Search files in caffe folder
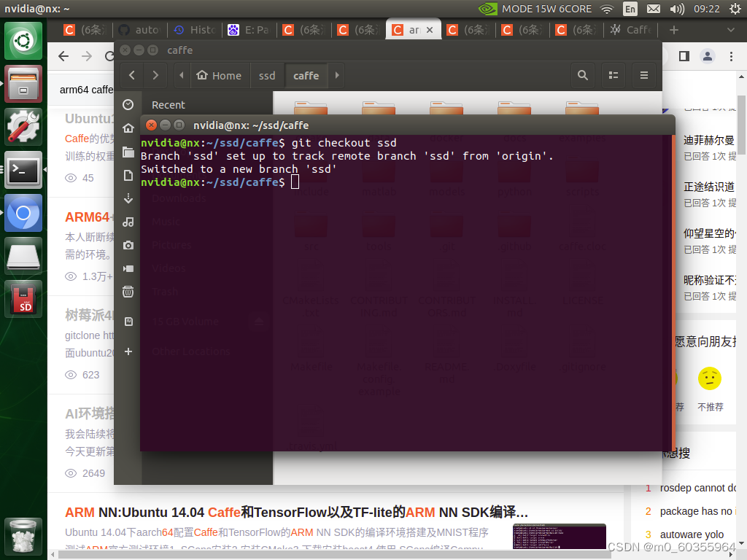747x560 pixels. (583, 75)
